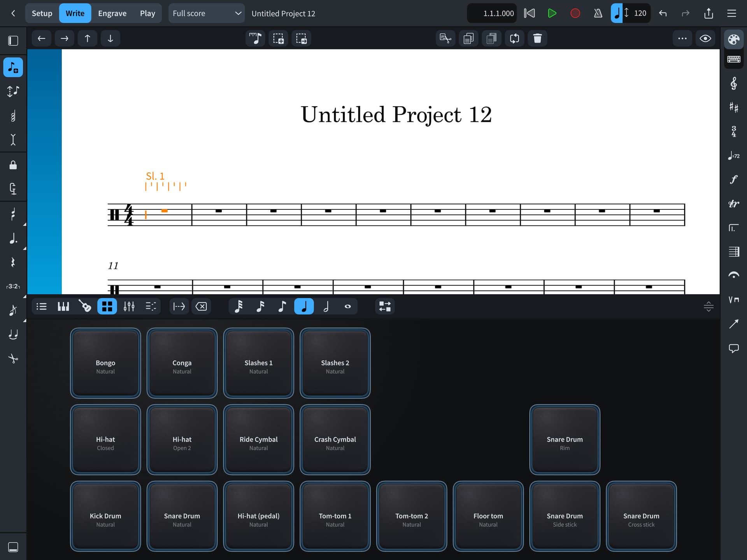Switch to the Engrave tab
Viewport: 747px width, 560px height.
pos(112,13)
